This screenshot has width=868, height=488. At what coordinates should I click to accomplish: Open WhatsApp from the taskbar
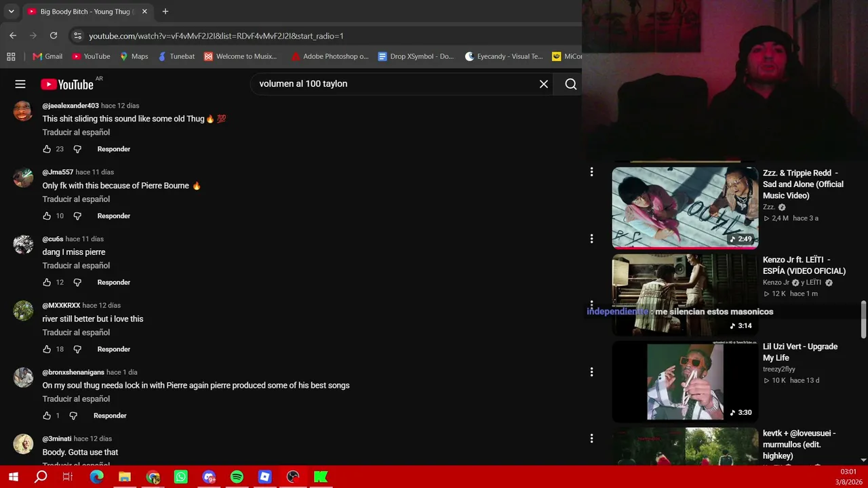(x=181, y=477)
